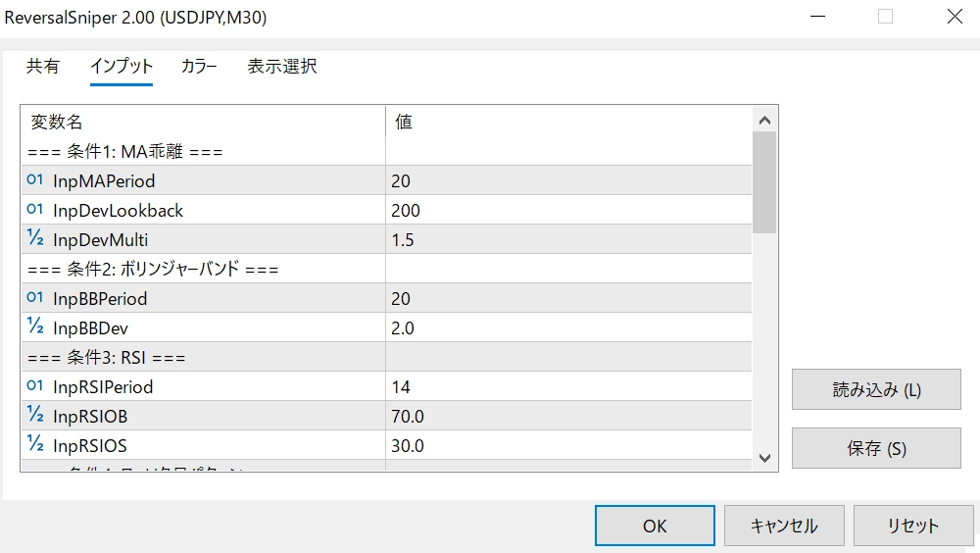Click the integer icon beside InpDevLookback

pos(35,210)
